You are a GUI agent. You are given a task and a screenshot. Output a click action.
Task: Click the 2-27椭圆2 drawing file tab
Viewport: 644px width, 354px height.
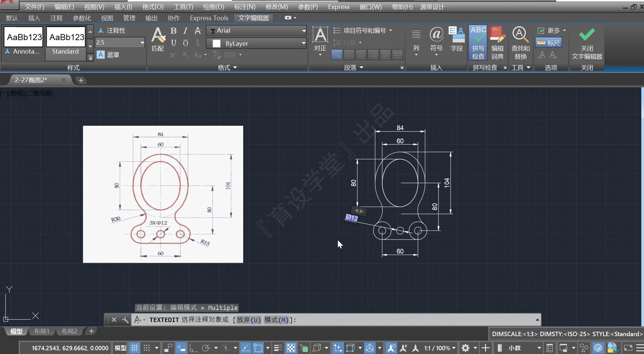click(x=31, y=80)
